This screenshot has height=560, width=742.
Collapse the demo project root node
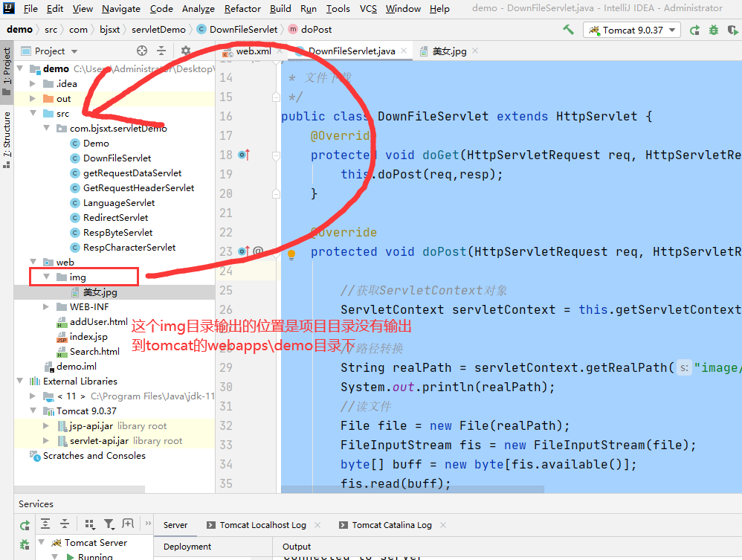[20, 68]
